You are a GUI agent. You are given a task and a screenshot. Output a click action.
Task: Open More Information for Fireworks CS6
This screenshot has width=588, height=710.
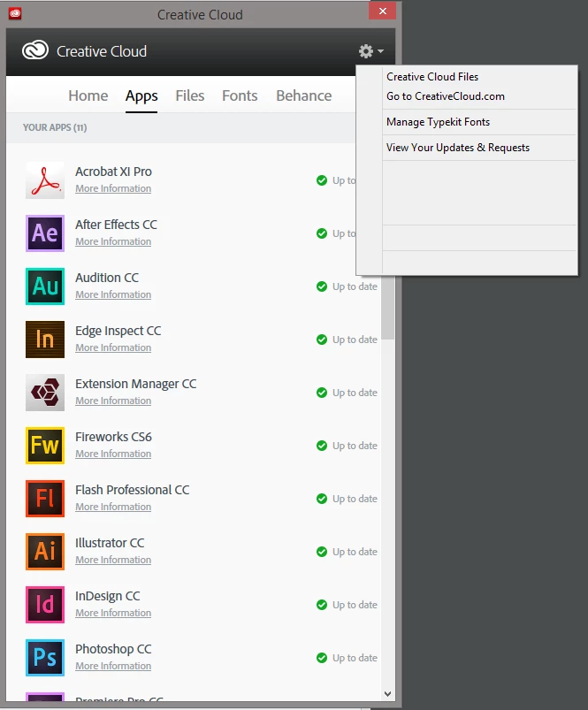[113, 454]
